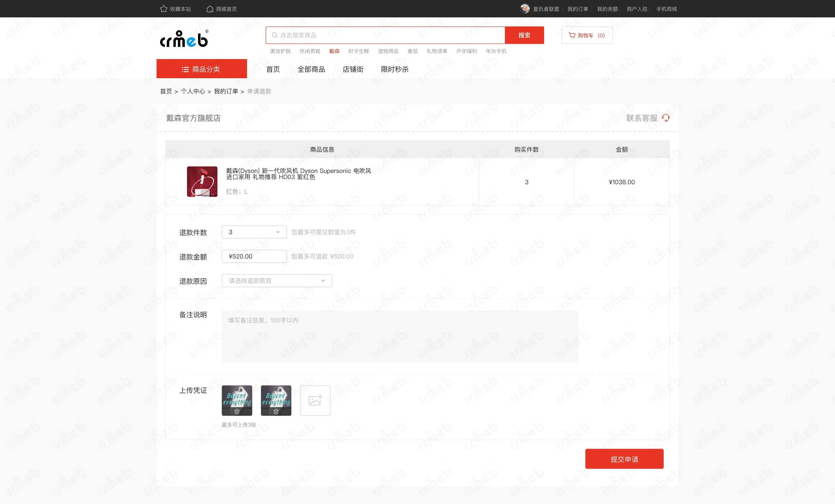This screenshot has width=835, height=504.
Task: Click the 备注说明 remarks text area
Action: (400, 337)
